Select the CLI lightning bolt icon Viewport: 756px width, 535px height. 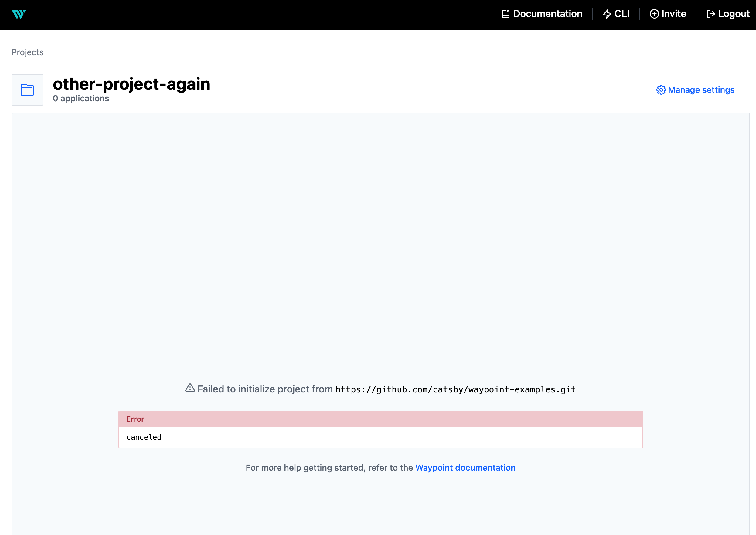click(x=607, y=14)
